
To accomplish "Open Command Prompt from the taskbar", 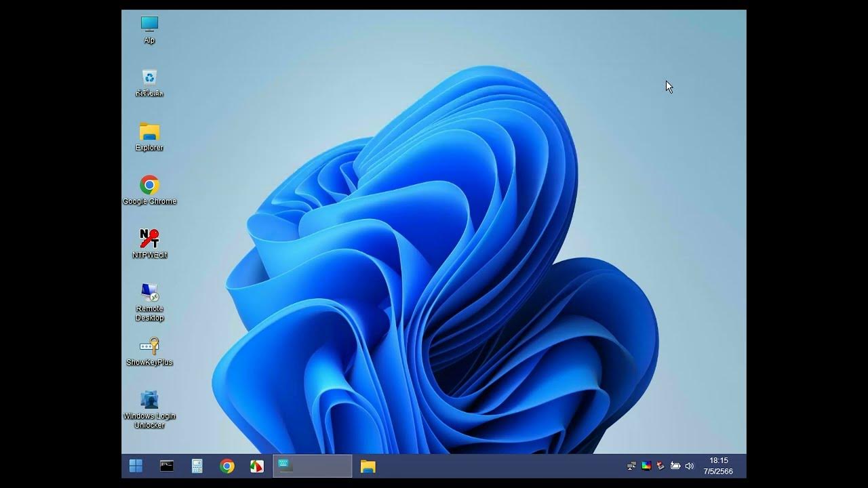I will tap(167, 466).
